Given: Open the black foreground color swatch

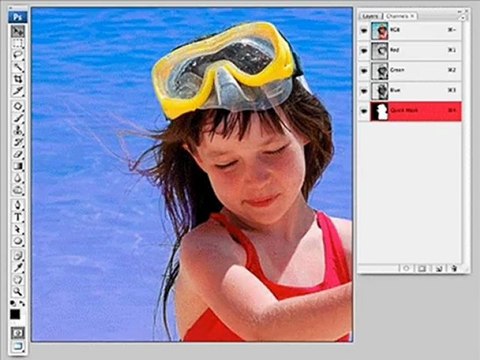Looking at the screenshot, I should pos(15,314).
